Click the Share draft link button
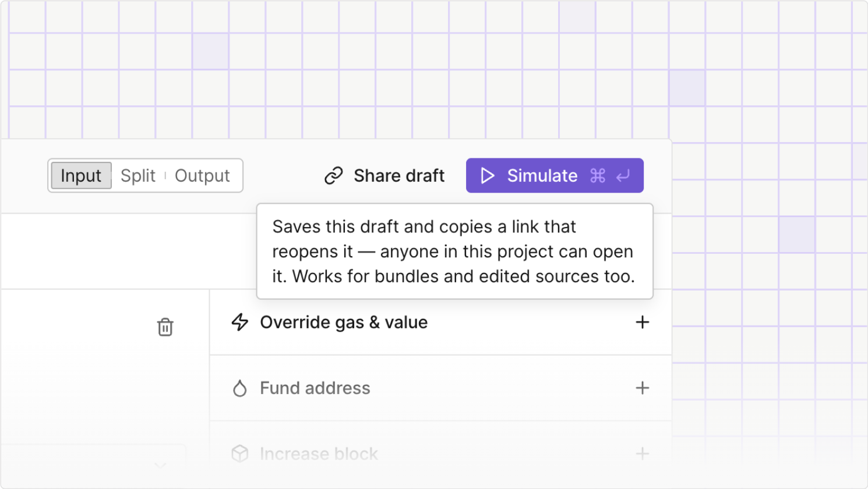Screen dimensions: 868x489 coord(384,176)
